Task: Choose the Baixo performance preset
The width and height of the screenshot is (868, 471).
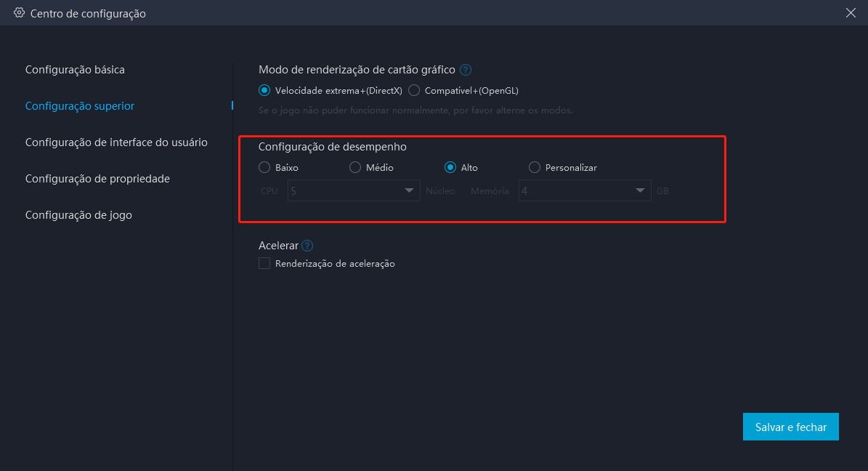Action: pos(264,167)
